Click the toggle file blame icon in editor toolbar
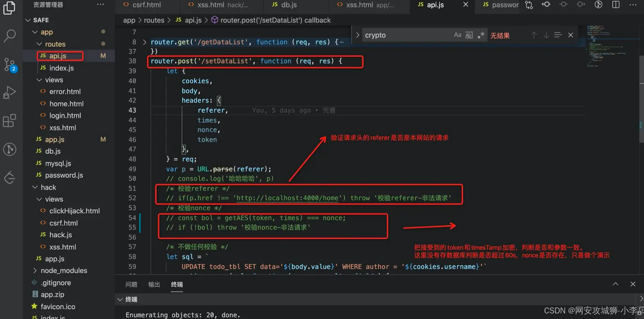 [x=546, y=5]
